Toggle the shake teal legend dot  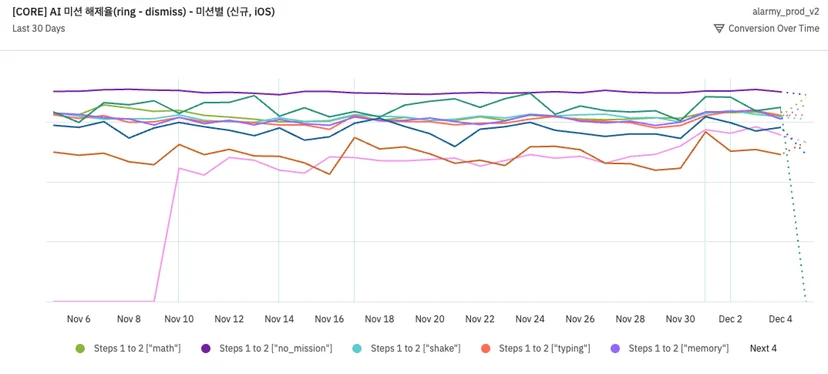[x=357, y=349]
